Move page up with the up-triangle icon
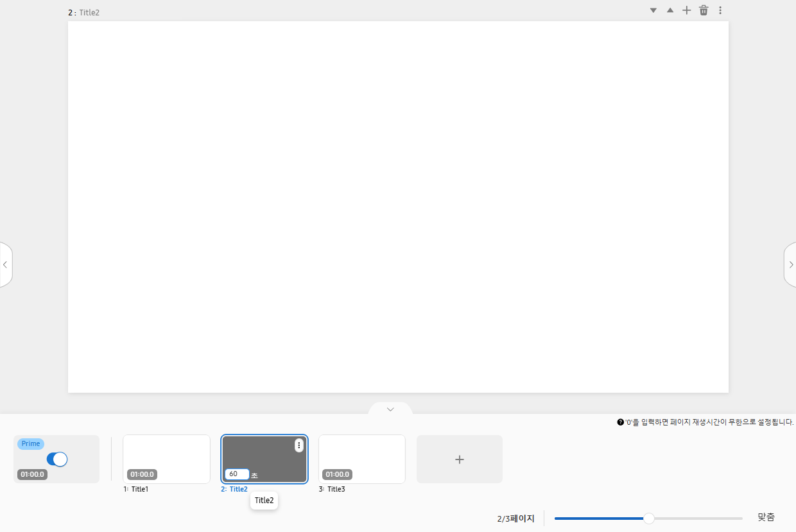 pos(670,10)
